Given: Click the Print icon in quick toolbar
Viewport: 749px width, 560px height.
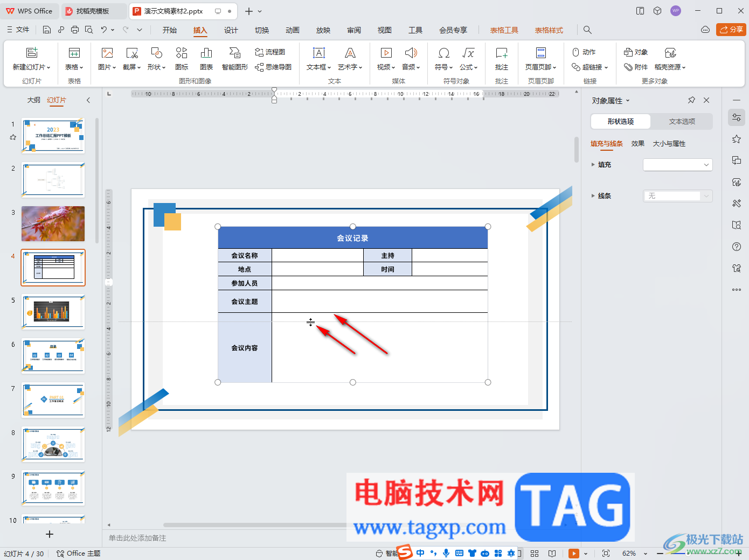Looking at the screenshot, I should 75,30.
